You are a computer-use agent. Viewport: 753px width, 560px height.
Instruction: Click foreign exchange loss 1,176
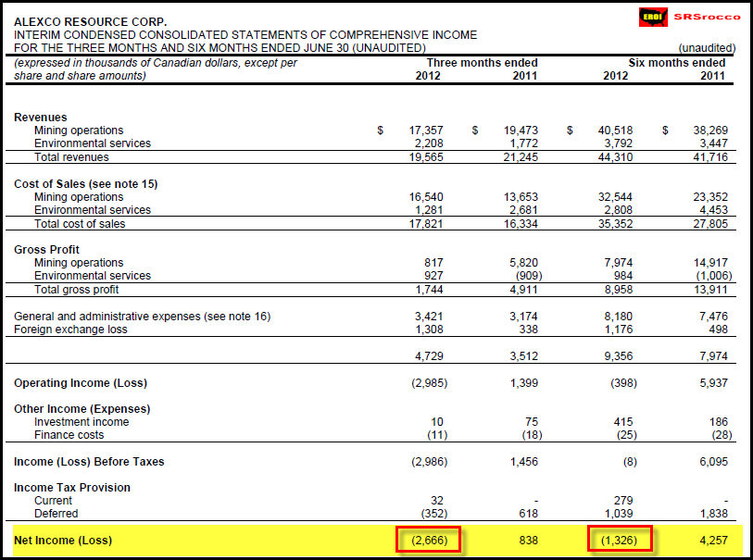coord(618,330)
